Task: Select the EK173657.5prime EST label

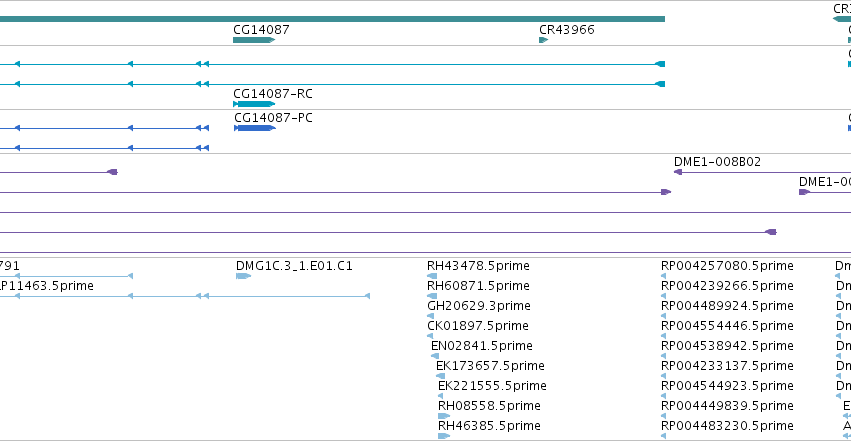Action: click(490, 366)
